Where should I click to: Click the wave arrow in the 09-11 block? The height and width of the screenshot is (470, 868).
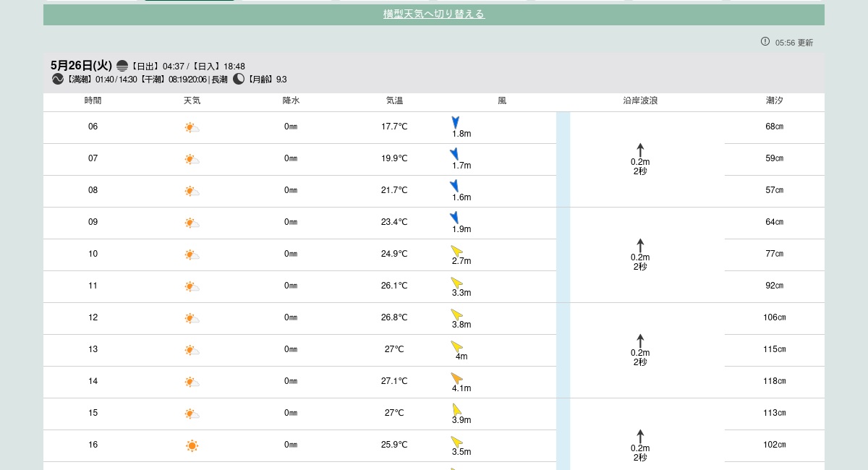pyautogui.click(x=640, y=246)
